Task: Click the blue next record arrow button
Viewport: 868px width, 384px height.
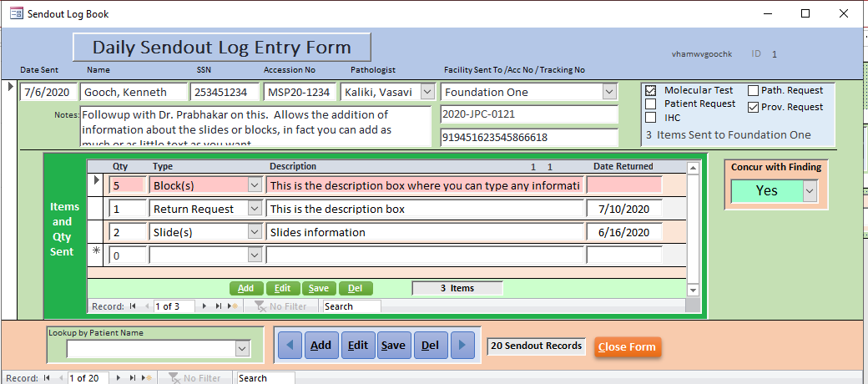Action: pyautogui.click(x=464, y=346)
